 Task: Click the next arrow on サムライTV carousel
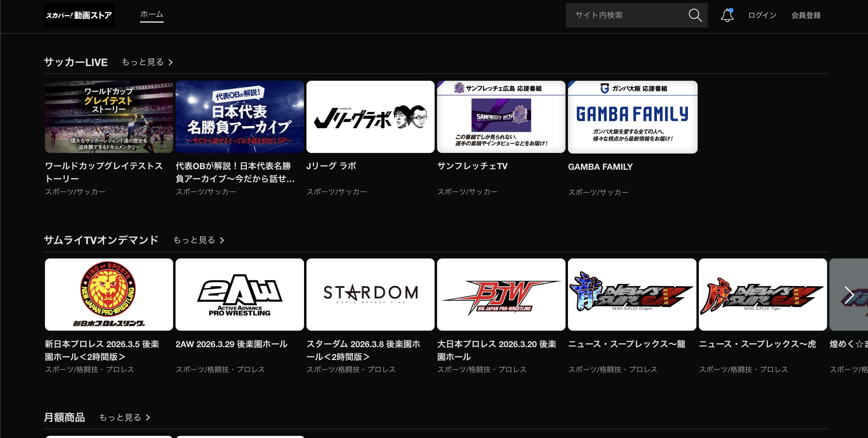[849, 295]
